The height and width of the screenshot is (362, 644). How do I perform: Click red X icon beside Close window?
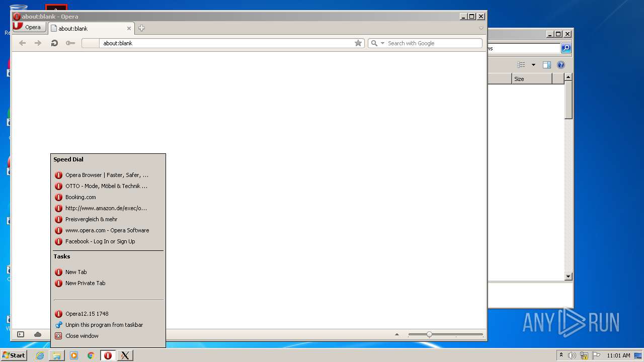(58, 336)
